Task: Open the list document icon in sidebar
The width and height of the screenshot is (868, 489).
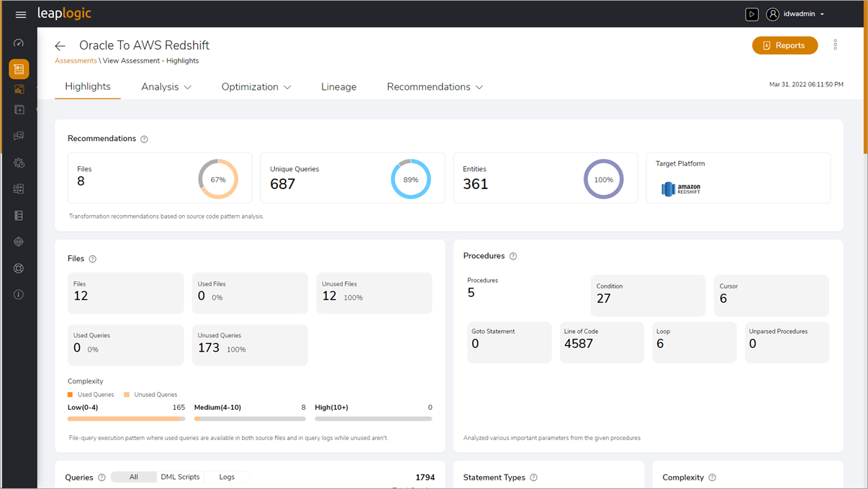Action: pyautogui.click(x=19, y=216)
